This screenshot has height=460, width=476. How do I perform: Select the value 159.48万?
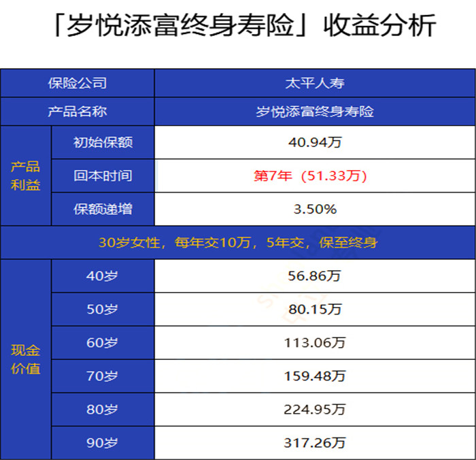tap(315, 376)
